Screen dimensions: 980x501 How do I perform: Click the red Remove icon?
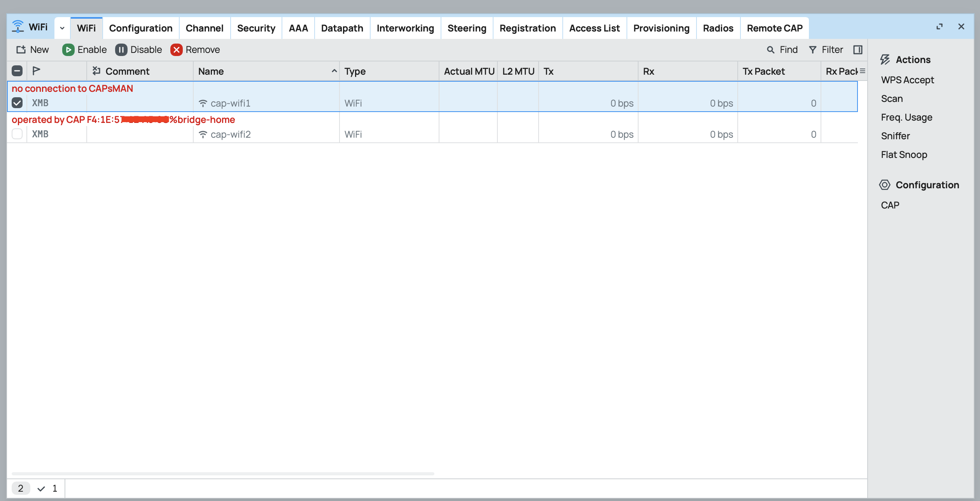176,50
